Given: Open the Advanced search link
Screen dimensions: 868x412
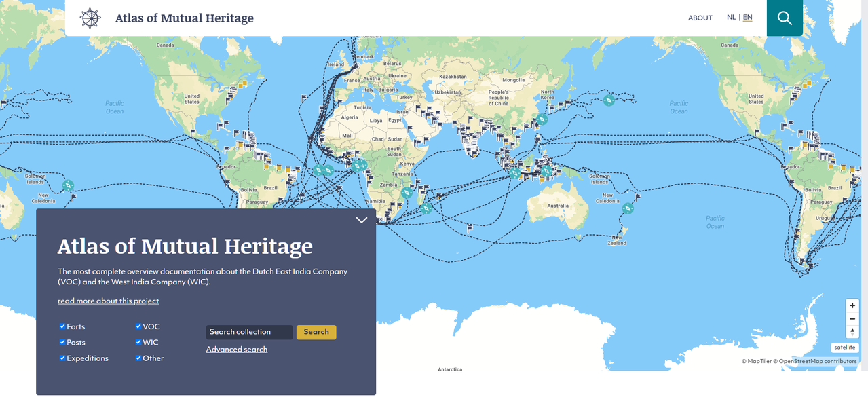Looking at the screenshot, I should coord(237,350).
